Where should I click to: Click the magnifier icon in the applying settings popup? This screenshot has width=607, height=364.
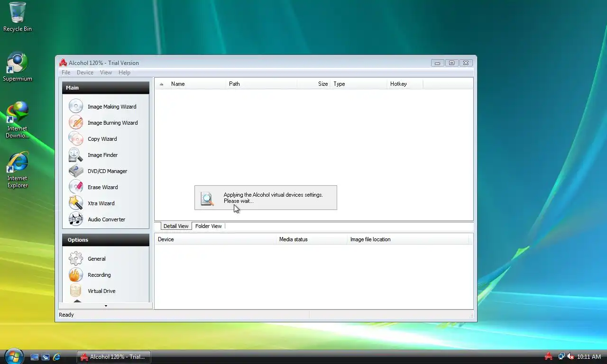tap(207, 198)
